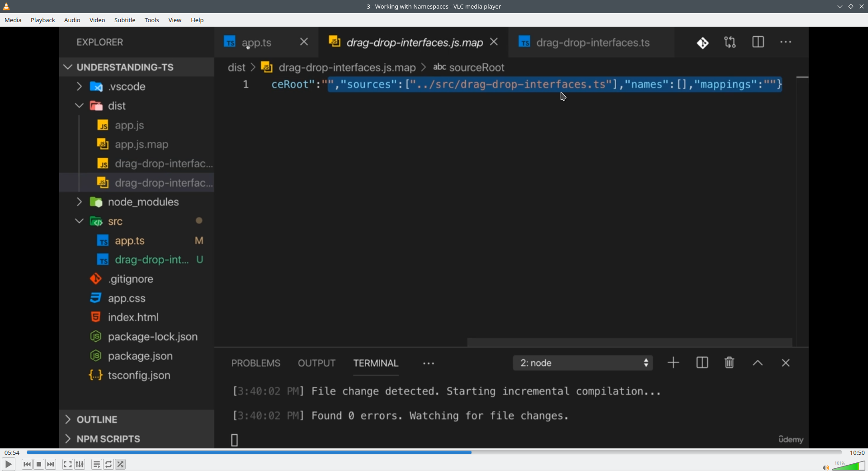
Task: Open app.ts in src folder
Action: (x=137, y=241)
